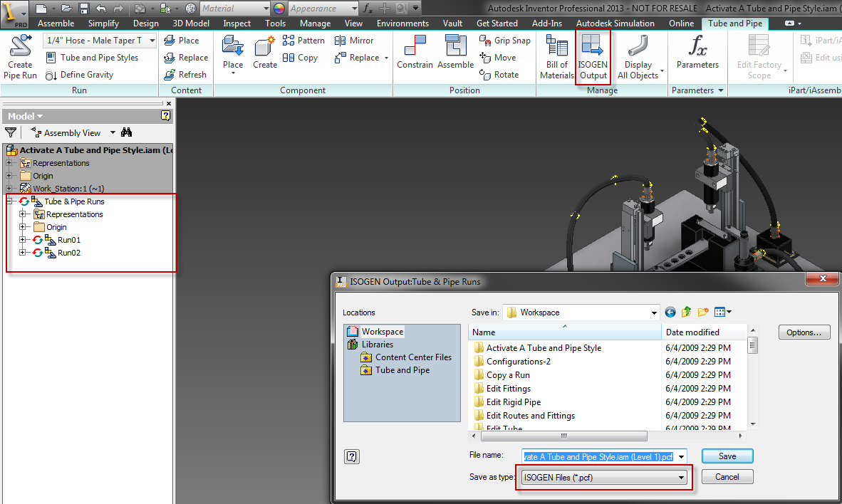842x504 pixels.
Task: Switch to the Inspect tab
Action: (x=237, y=23)
